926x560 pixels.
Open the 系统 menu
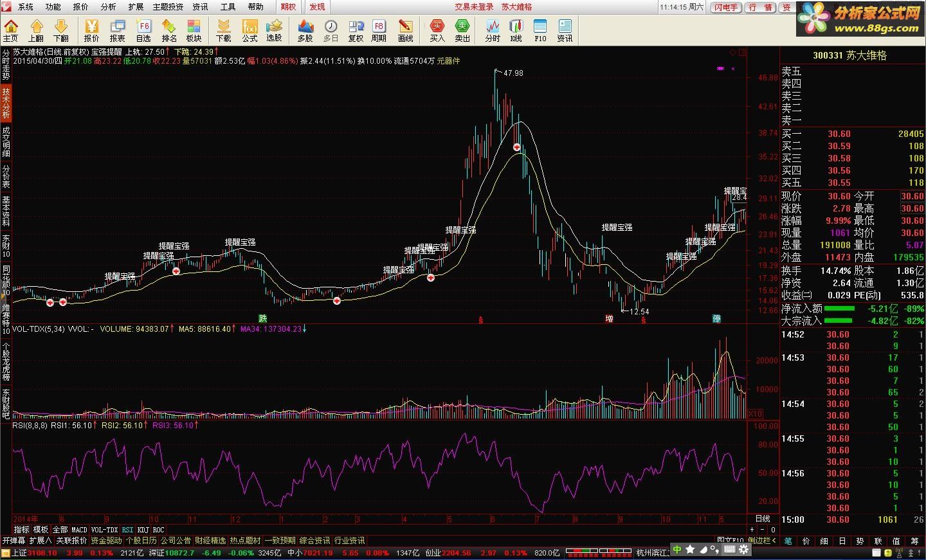pyautogui.click(x=25, y=7)
